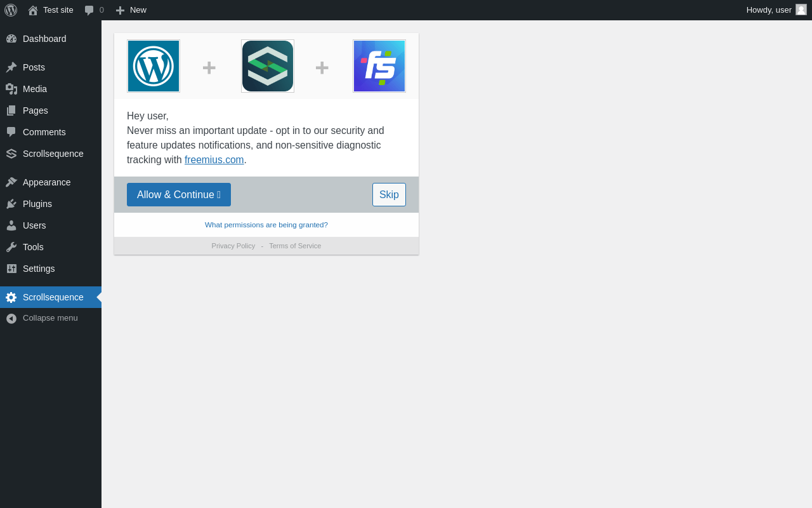
Task: Click Allow & Continue button
Action: click(x=179, y=194)
